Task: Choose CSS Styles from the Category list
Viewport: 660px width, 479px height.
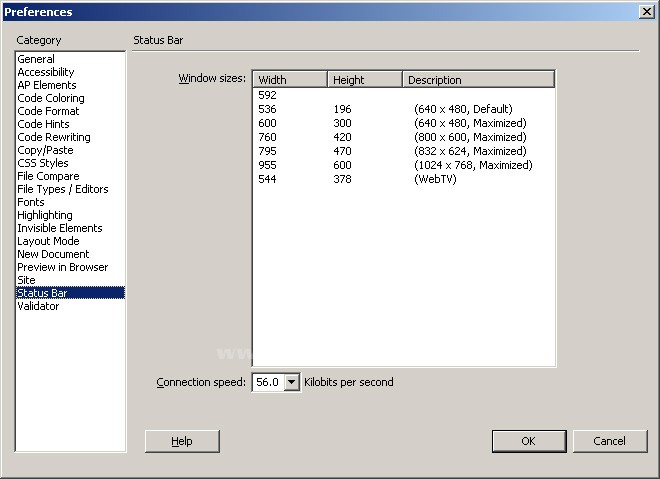Action: (43, 163)
